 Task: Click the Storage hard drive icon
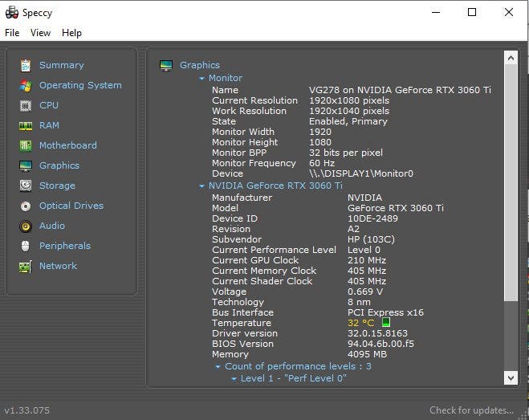26,186
